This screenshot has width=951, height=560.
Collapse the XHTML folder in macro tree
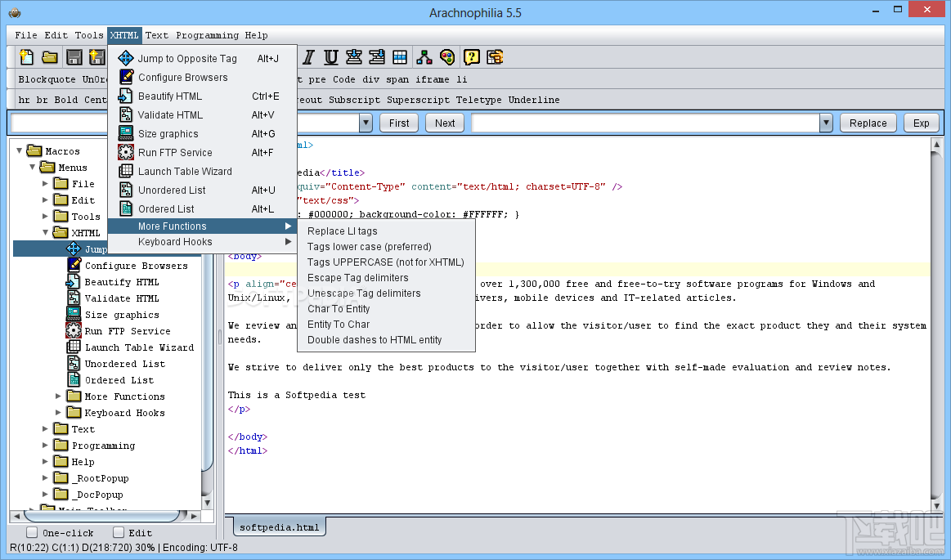click(x=46, y=233)
